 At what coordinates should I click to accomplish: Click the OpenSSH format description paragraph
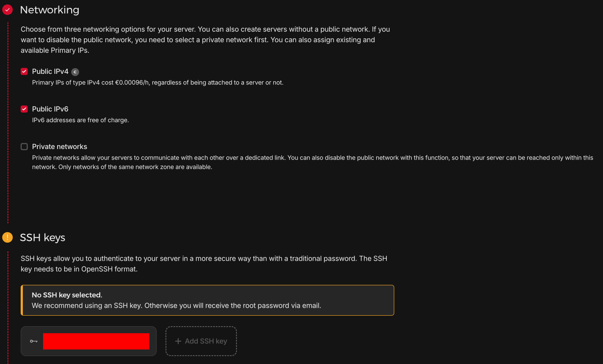pos(204,264)
